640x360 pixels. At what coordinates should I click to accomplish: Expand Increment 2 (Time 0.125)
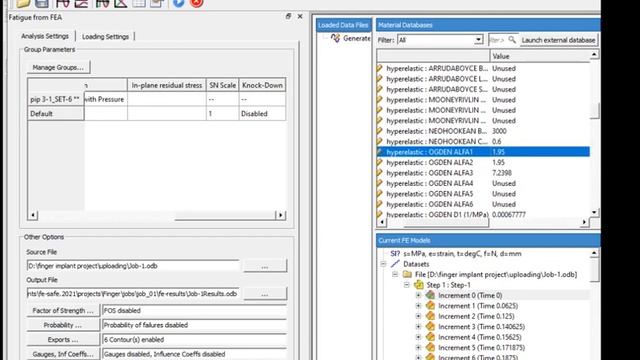click(x=418, y=316)
